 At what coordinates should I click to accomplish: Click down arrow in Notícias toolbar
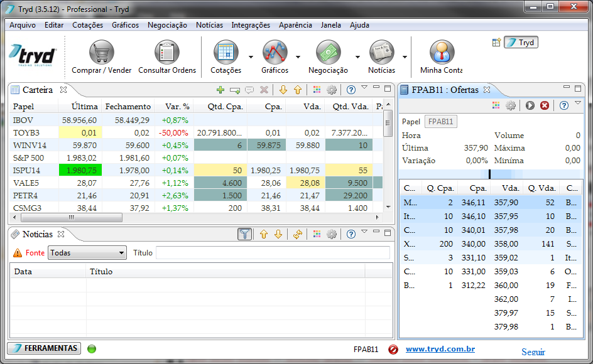pos(278,234)
